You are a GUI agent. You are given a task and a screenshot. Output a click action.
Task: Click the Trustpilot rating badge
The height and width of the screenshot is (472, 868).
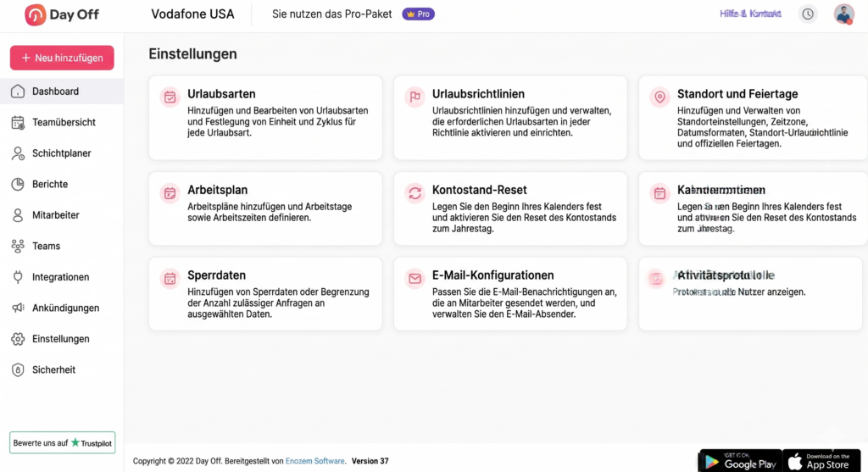[x=62, y=442]
